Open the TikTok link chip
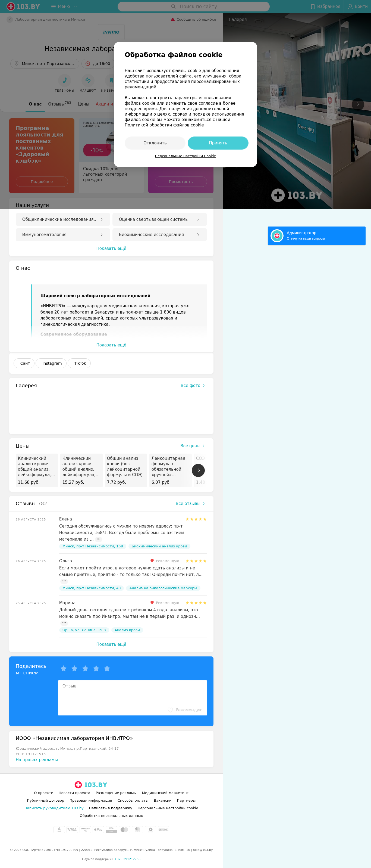The height and width of the screenshot is (868, 371). click(80, 363)
